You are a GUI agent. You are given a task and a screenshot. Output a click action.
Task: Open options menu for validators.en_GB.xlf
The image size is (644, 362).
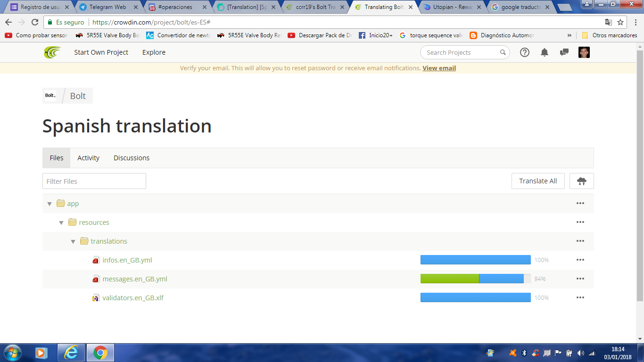(x=580, y=297)
